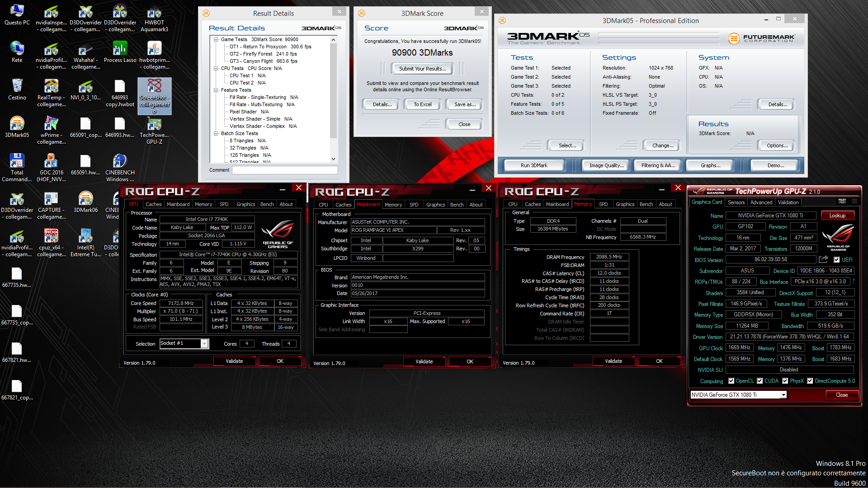Open Caches tab in first CPU-Z window

(x=153, y=204)
